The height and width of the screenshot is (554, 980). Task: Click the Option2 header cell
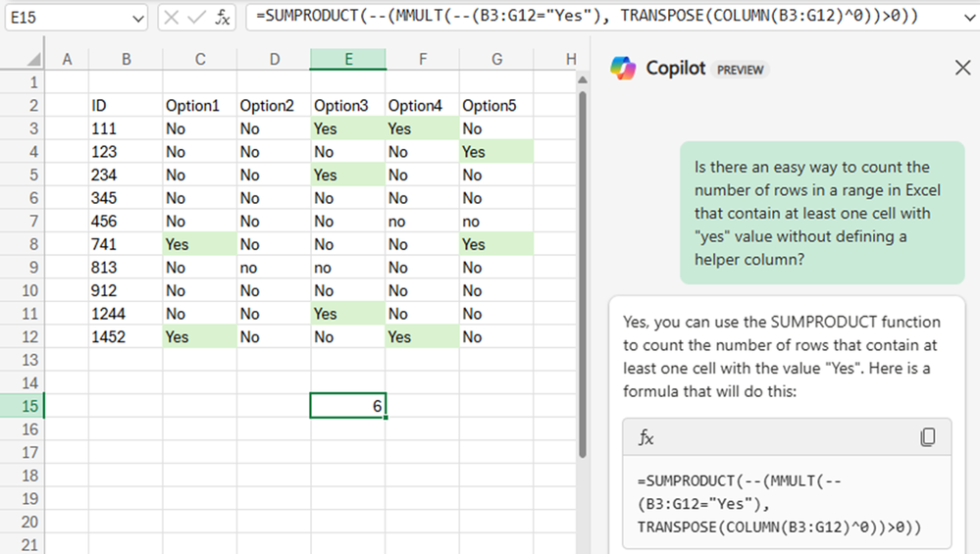(275, 106)
